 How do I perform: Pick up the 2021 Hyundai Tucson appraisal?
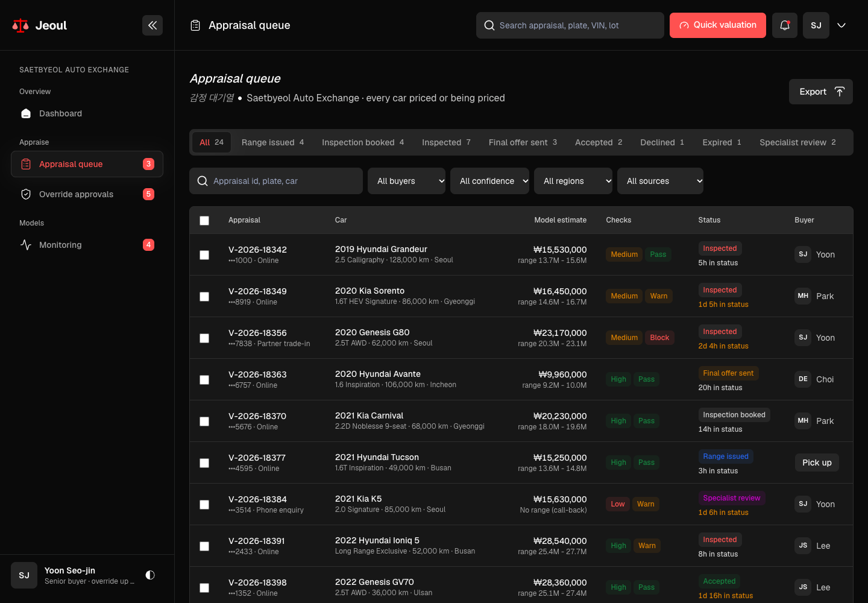(817, 463)
